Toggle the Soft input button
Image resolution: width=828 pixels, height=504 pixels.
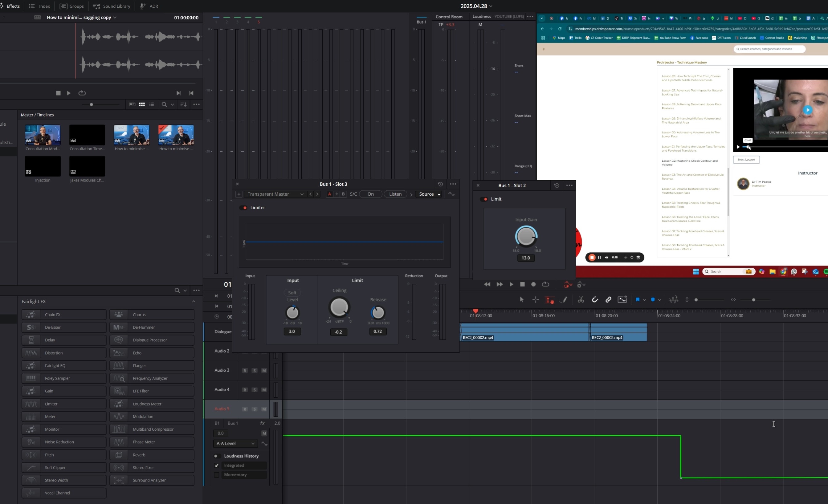[292, 293]
